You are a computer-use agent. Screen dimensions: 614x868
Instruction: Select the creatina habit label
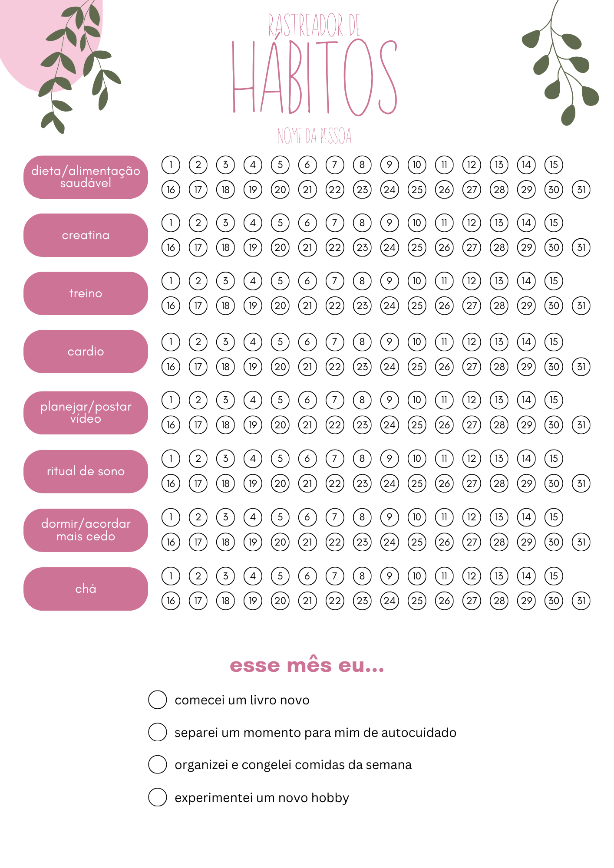pyautogui.click(x=86, y=235)
